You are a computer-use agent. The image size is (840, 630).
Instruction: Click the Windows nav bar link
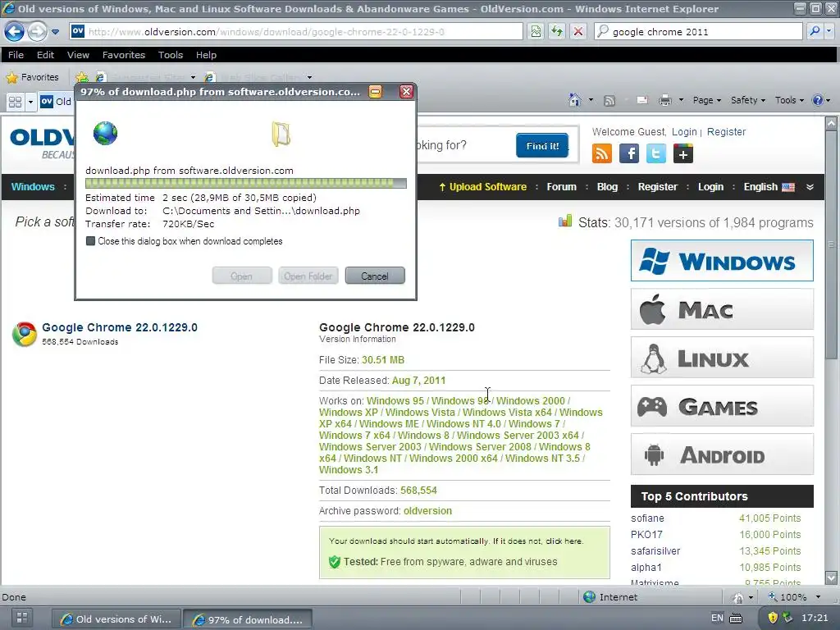(33, 187)
